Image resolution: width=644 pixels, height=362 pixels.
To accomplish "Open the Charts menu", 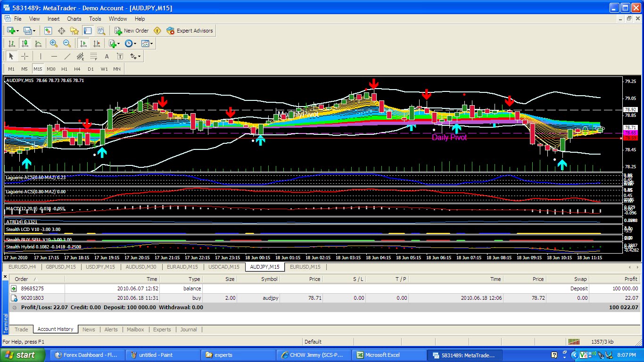I will pyautogui.click(x=74, y=19).
